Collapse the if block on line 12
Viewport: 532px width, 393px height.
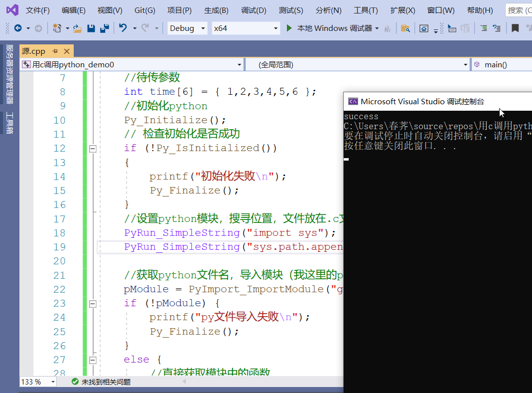click(x=92, y=148)
